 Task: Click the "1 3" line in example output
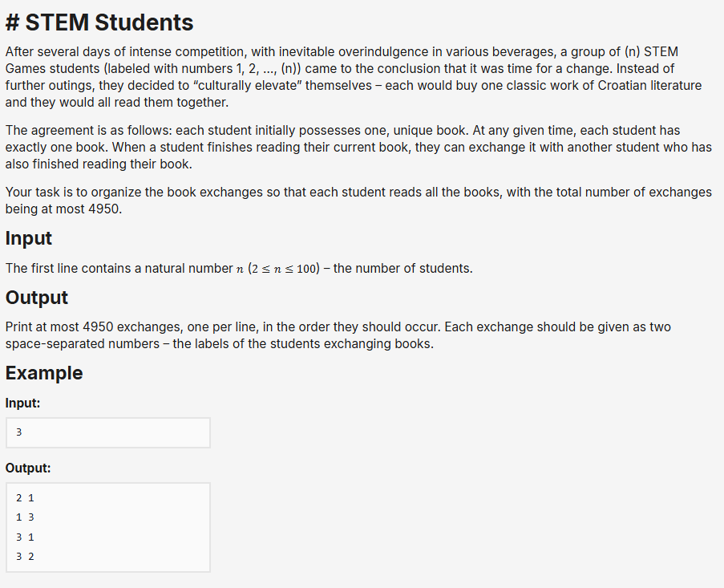click(25, 517)
